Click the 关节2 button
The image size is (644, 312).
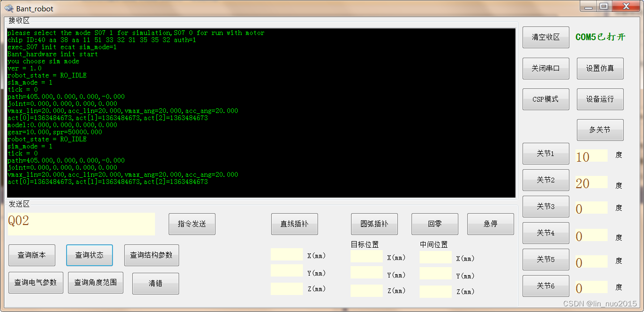tap(546, 180)
